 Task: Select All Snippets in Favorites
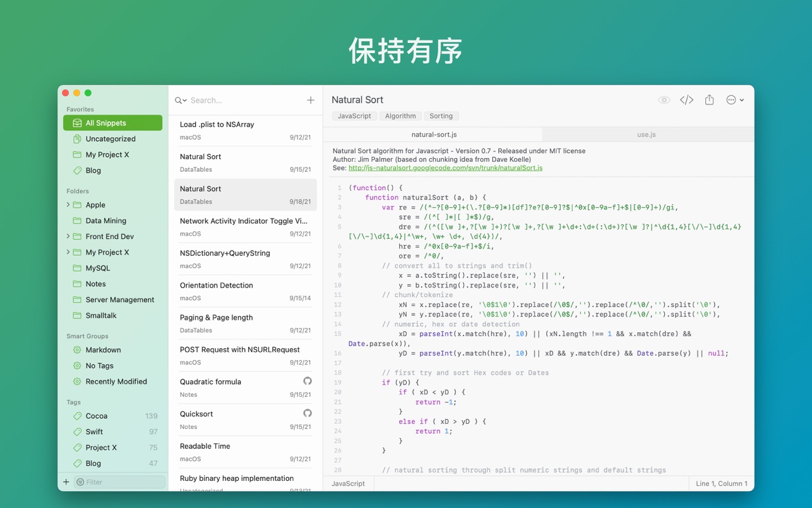tap(112, 123)
